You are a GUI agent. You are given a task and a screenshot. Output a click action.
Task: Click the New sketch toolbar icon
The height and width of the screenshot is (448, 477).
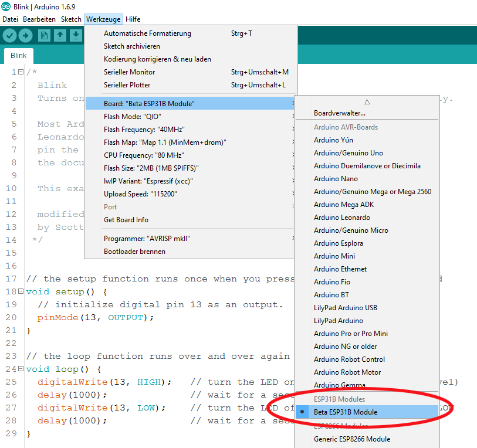coord(44,36)
